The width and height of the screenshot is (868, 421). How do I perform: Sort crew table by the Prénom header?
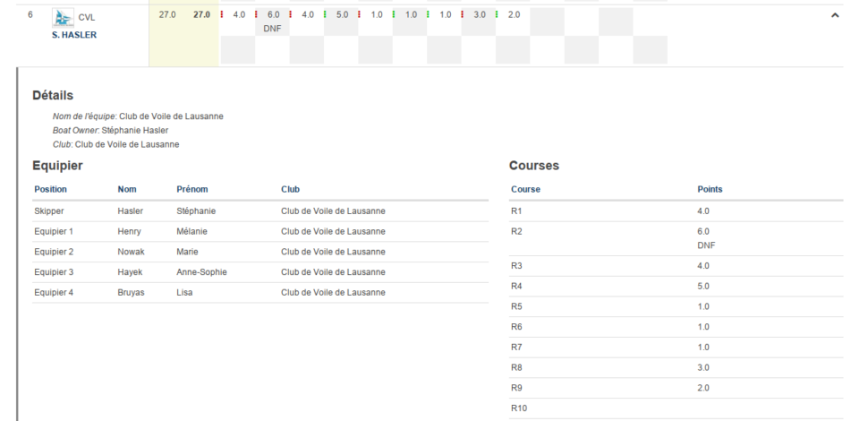[x=192, y=189]
